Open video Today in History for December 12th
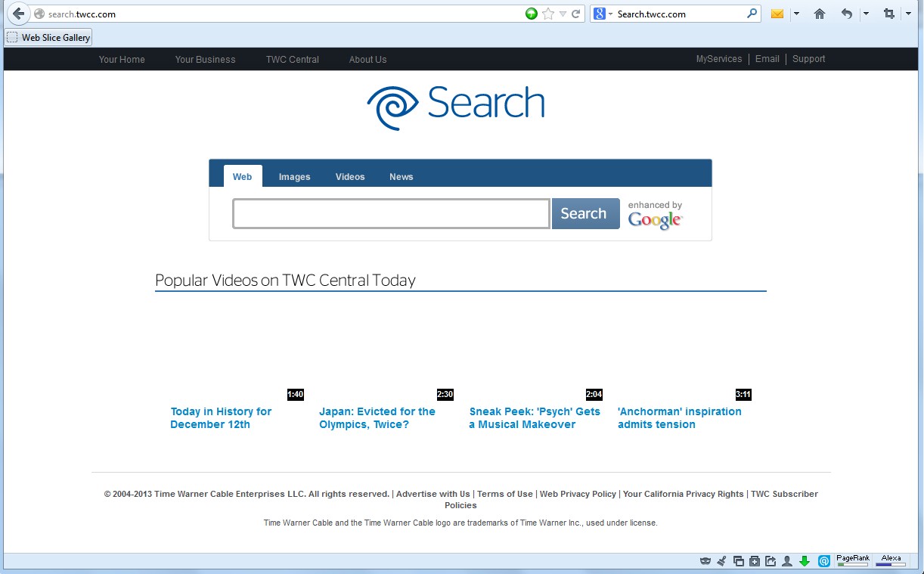This screenshot has height=574, width=924. (x=221, y=418)
